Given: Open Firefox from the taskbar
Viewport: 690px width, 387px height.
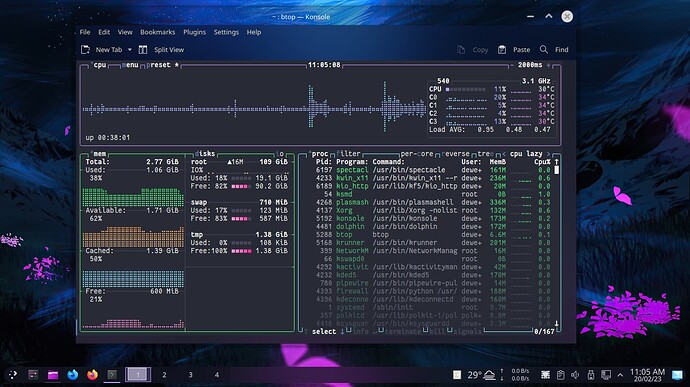Looking at the screenshot, I should point(92,375).
